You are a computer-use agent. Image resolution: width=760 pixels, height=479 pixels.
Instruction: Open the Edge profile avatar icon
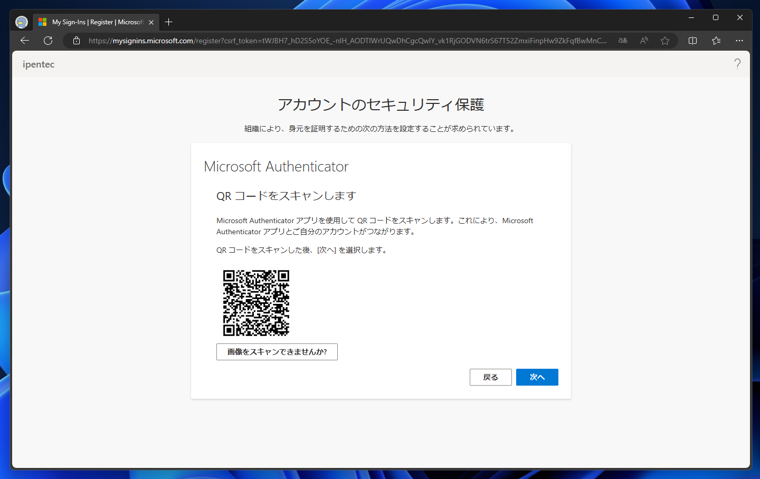click(x=21, y=22)
